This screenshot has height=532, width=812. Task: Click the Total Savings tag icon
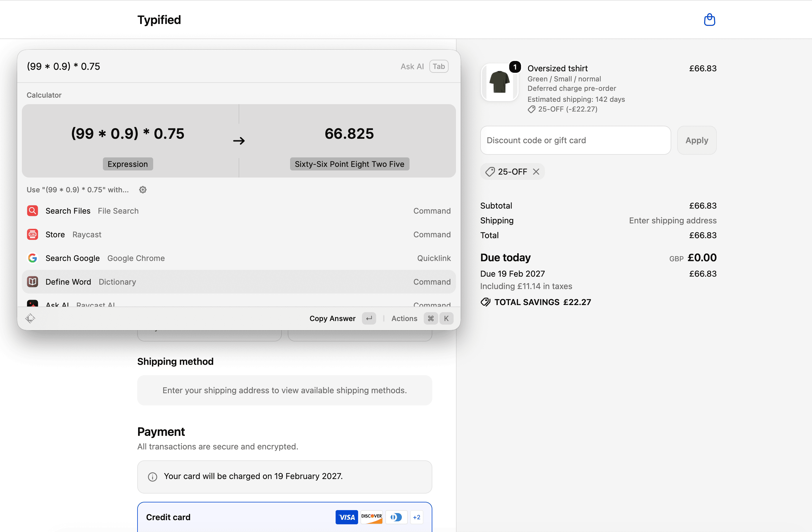486,302
